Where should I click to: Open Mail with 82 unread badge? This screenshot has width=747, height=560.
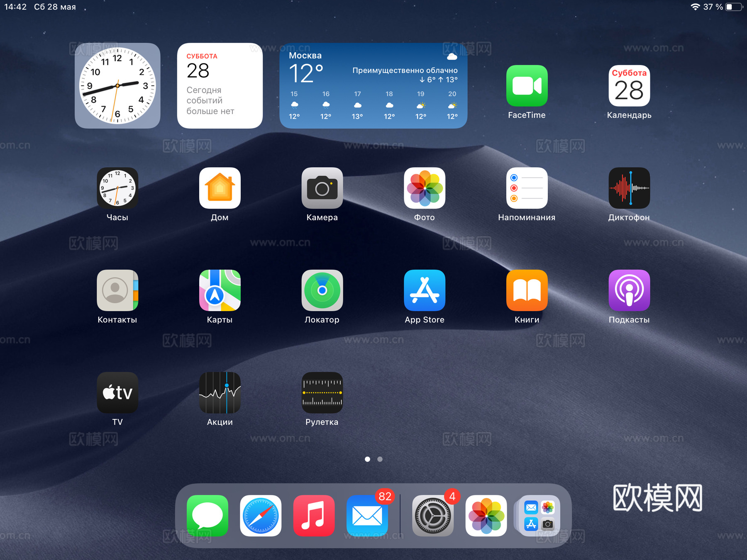pyautogui.click(x=367, y=516)
